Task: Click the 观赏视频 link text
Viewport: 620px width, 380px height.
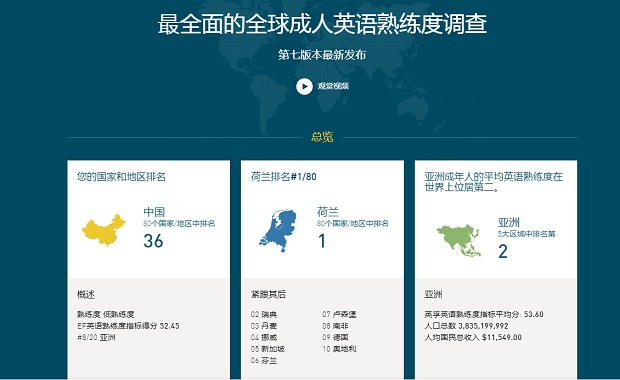Action: pyautogui.click(x=333, y=86)
